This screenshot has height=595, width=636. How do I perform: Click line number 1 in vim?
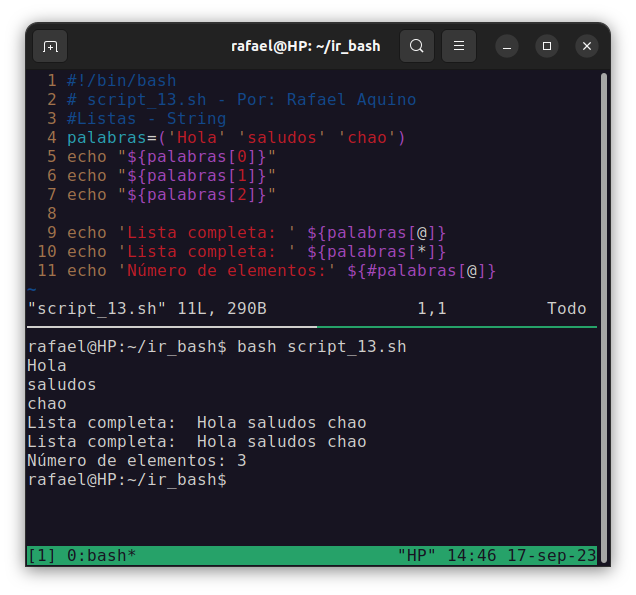(x=52, y=80)
